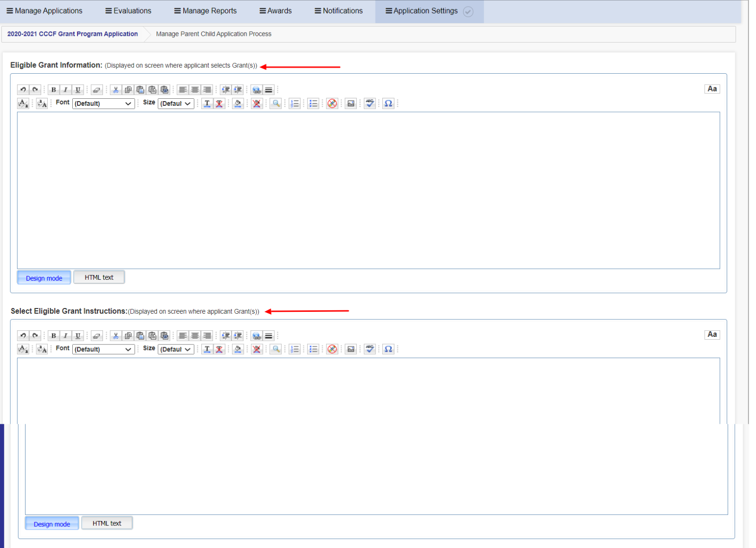Click the text highlight color bucket in top editor
This screenshot has height=548, width=756.
[238, 103]
